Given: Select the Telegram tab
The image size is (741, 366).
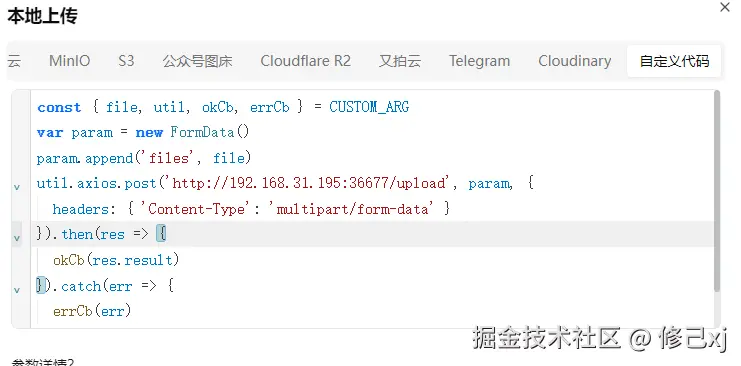Looking at the screenshot, I should click(x=479, y=61).
